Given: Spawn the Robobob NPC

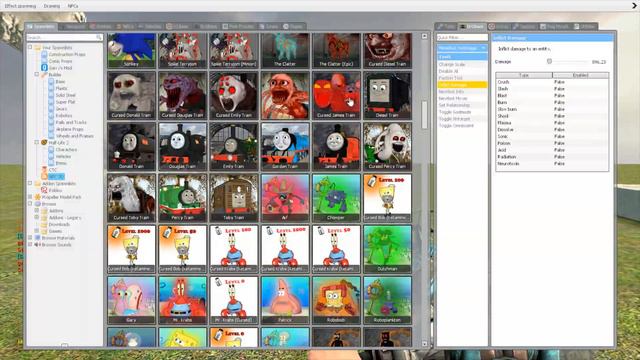Looking at the screenshot, I should (x=336, y=300).
